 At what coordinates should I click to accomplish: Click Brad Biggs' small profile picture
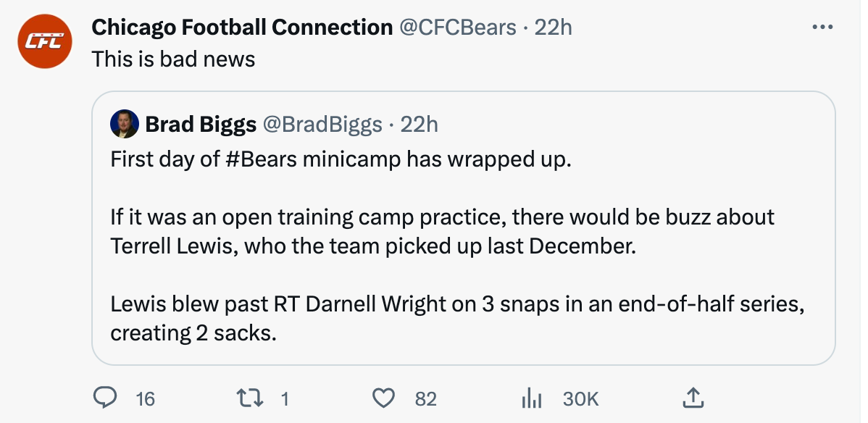(x=124, y=124)
